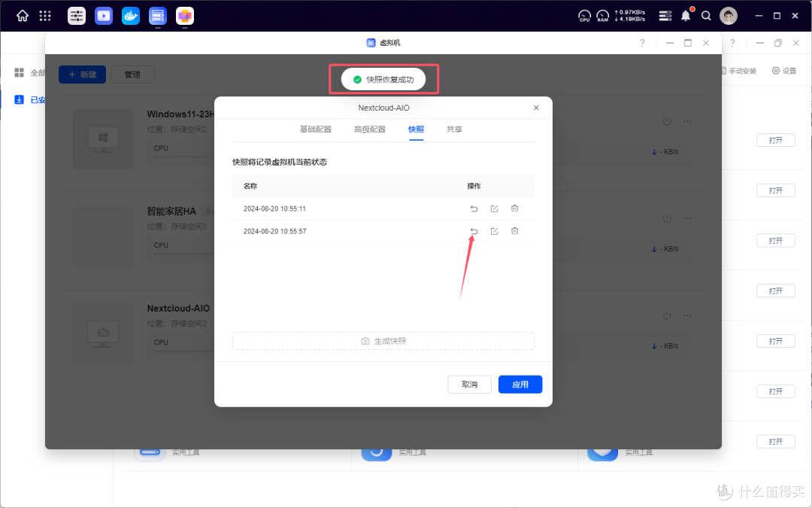812x508 pixels.
Task: Delete the 10:55:57 snapshot
Action: point(514,231)
